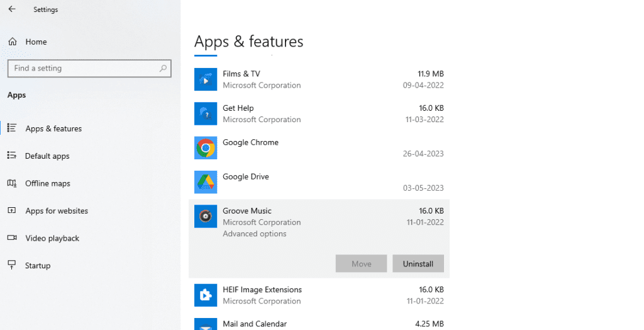Select the Get Help entry
This screenshot has width=644, height=330.
pyautogui.click(x=319, y=113)
